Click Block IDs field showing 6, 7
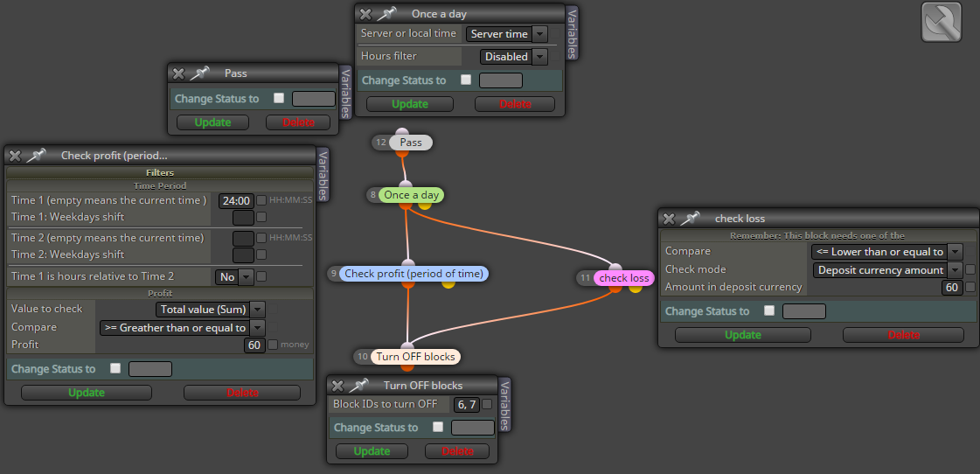 (x=466, y=404)
